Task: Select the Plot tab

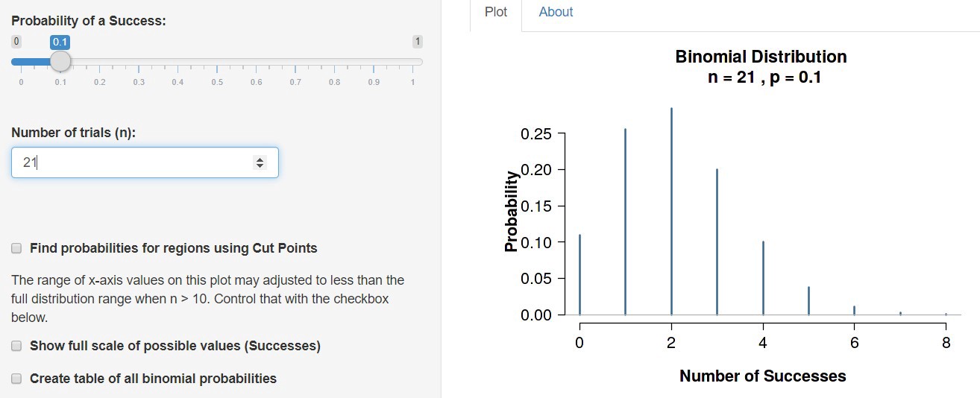Action: point(495,12)
